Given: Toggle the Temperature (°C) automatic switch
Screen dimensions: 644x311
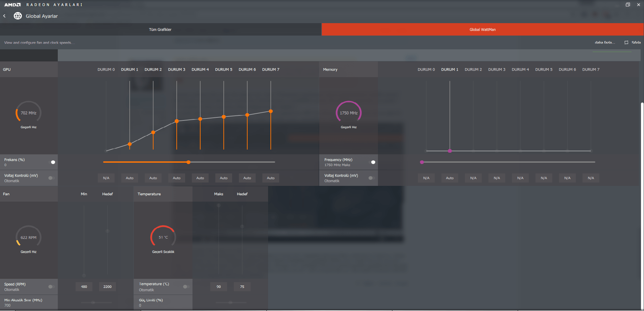Looking at the screenshot, I should (186, 287).
